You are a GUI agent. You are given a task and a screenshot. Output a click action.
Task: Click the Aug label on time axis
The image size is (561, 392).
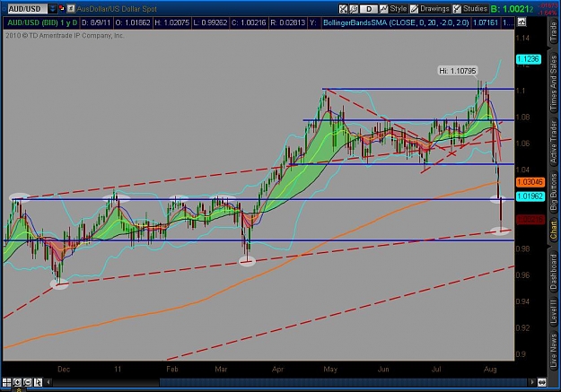click(490, 369)
